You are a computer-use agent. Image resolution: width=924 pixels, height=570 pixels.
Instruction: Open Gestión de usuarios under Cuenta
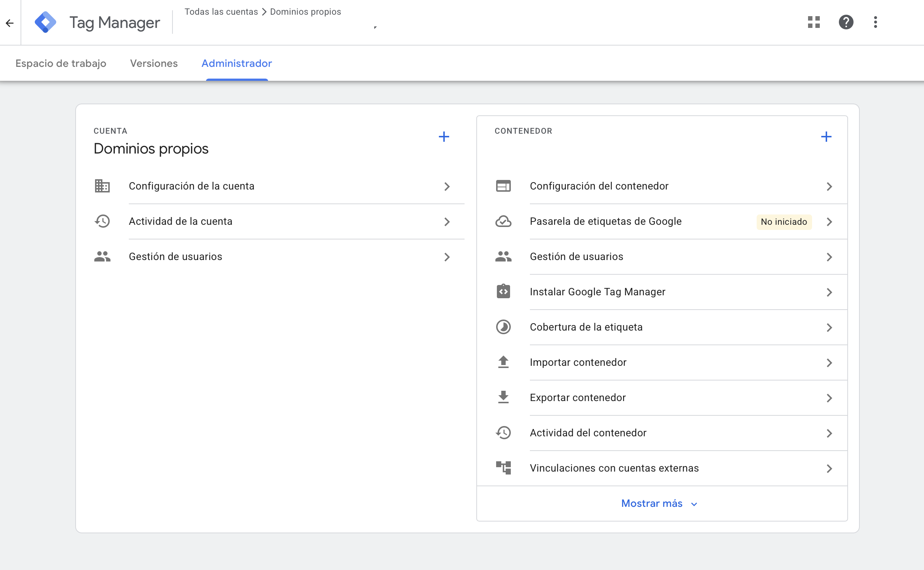tap(279, 257)
